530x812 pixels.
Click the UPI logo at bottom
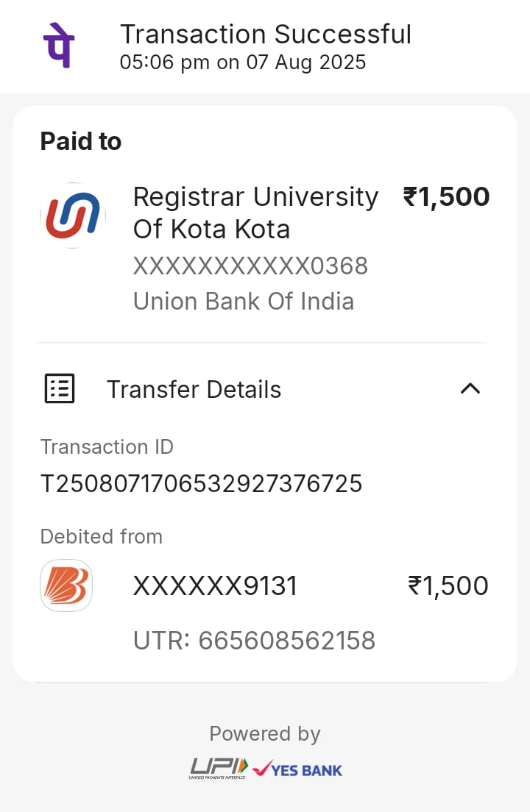[x=219, y=768]
